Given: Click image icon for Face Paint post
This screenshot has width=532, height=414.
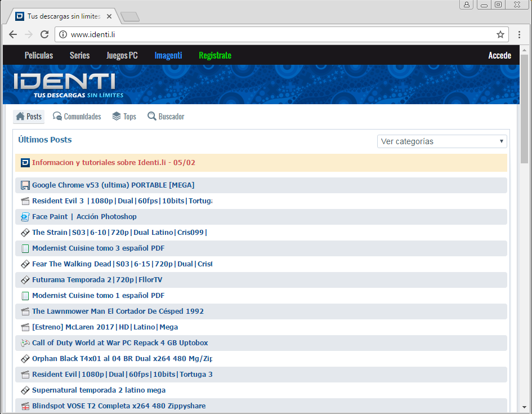Looking at the screenshot, I should (25, 217).
